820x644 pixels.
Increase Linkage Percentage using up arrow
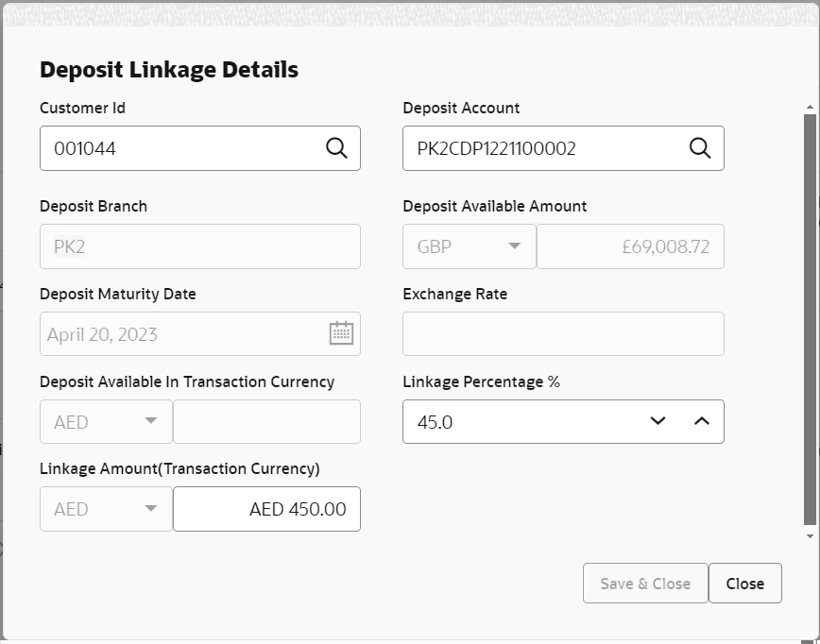(x=701, y=421)
